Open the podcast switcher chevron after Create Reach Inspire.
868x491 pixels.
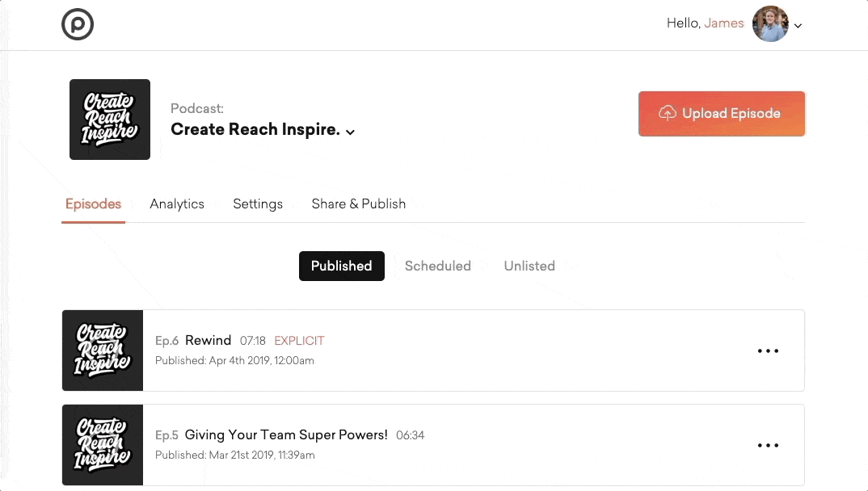tap(350, 132)
